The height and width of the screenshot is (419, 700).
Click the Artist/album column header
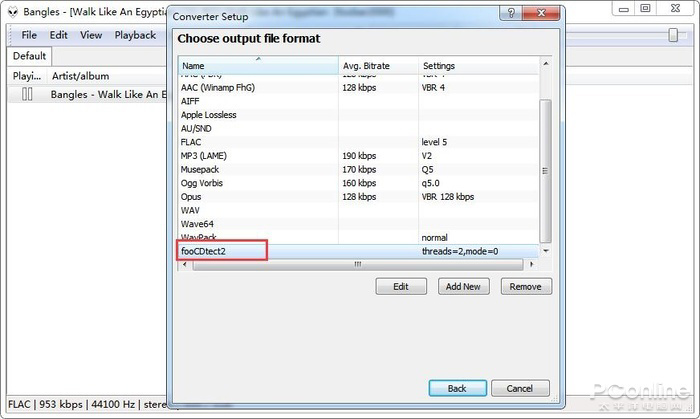106,76
